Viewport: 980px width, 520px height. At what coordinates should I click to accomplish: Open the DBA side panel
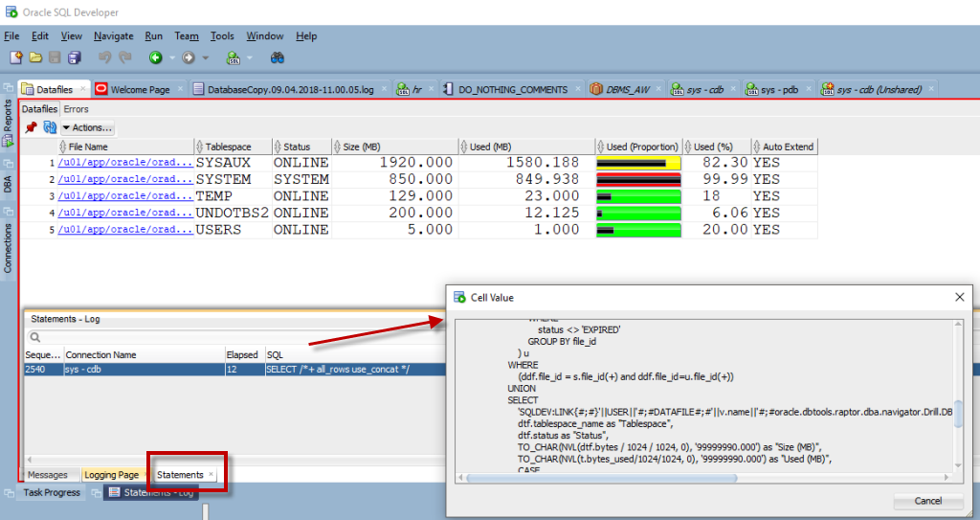click(8, 185)
